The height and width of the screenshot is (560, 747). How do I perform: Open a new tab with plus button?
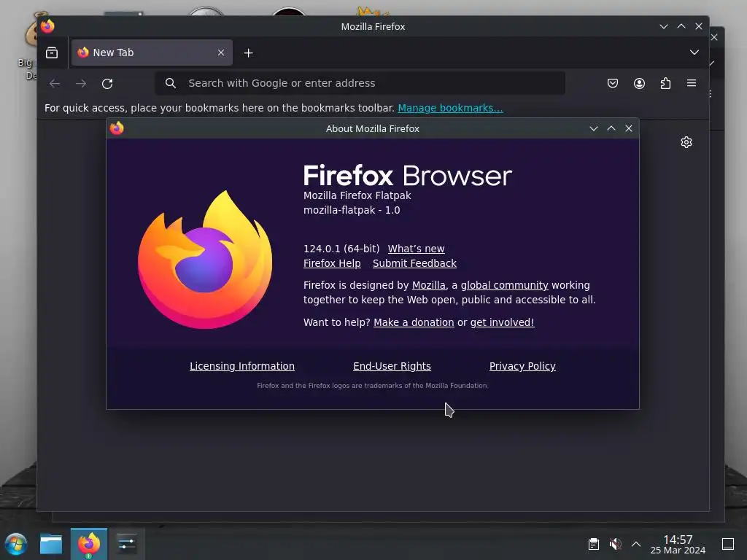click(x=248, y=52)
